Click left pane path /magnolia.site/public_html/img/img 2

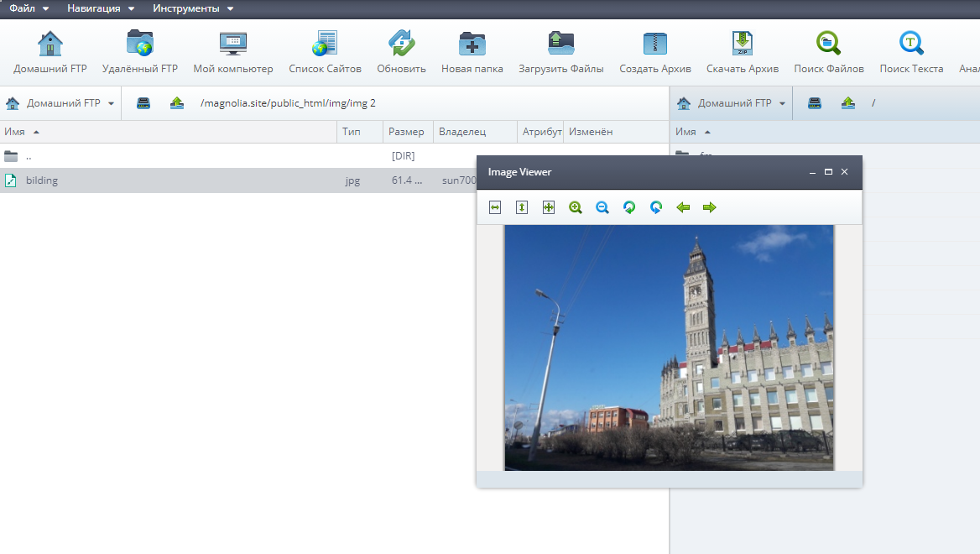[288, 103]
